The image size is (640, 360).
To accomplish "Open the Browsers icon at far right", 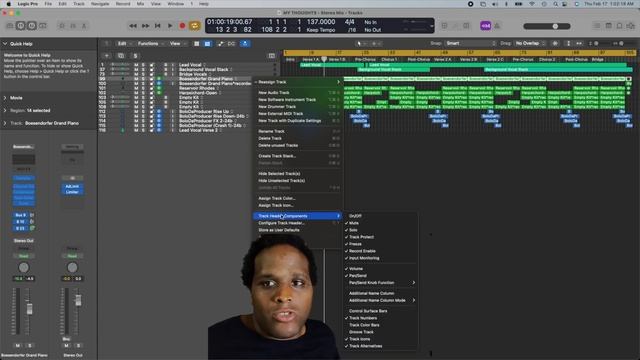I will point(631,26).
